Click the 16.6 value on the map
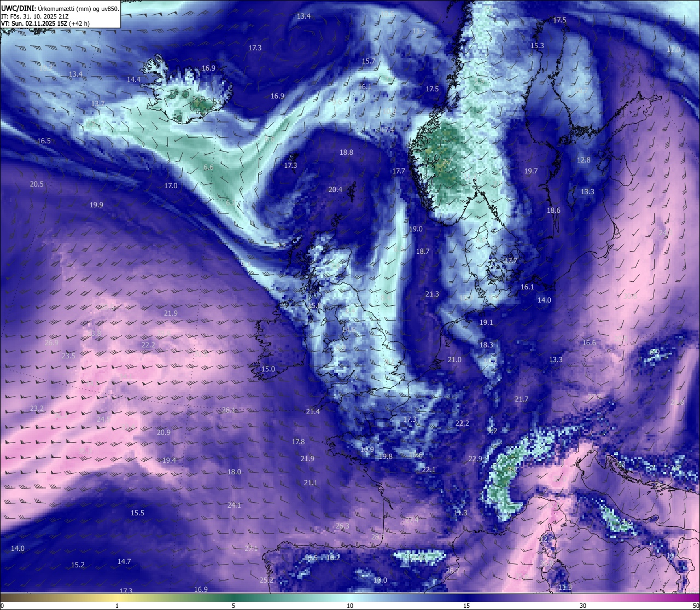700x610 pixels. coord(589,343)
